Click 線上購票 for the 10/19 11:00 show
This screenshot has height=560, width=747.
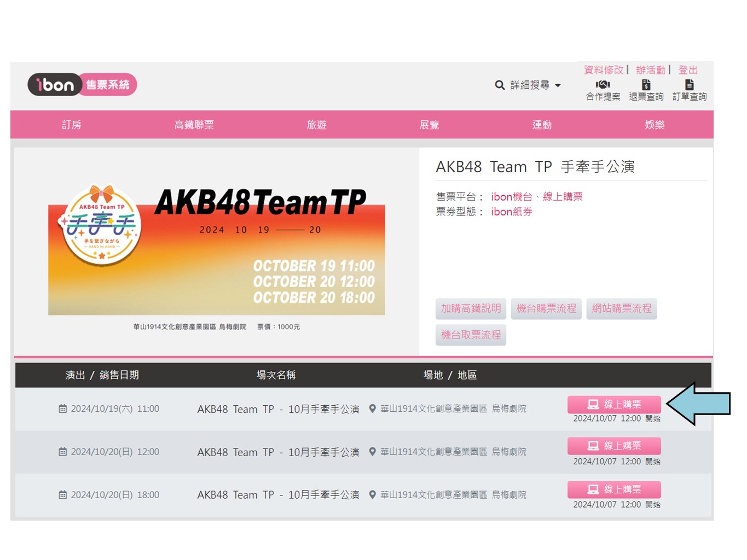click(x=614, y=405)
